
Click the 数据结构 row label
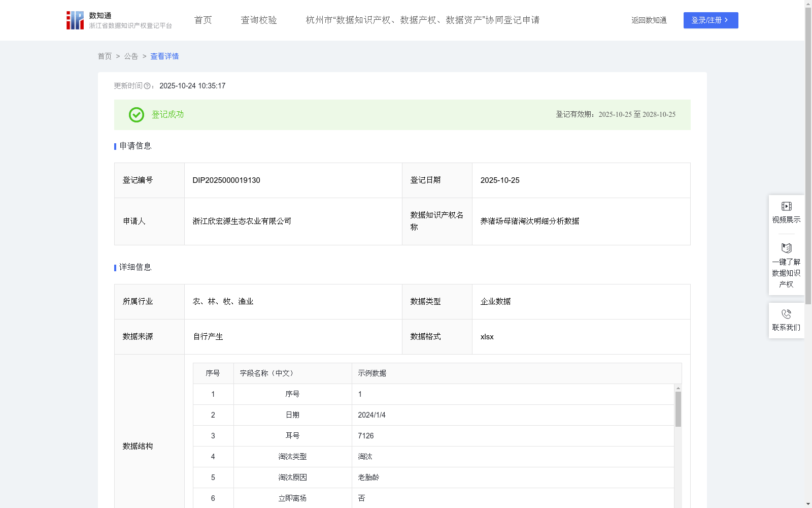click(138, 447)
